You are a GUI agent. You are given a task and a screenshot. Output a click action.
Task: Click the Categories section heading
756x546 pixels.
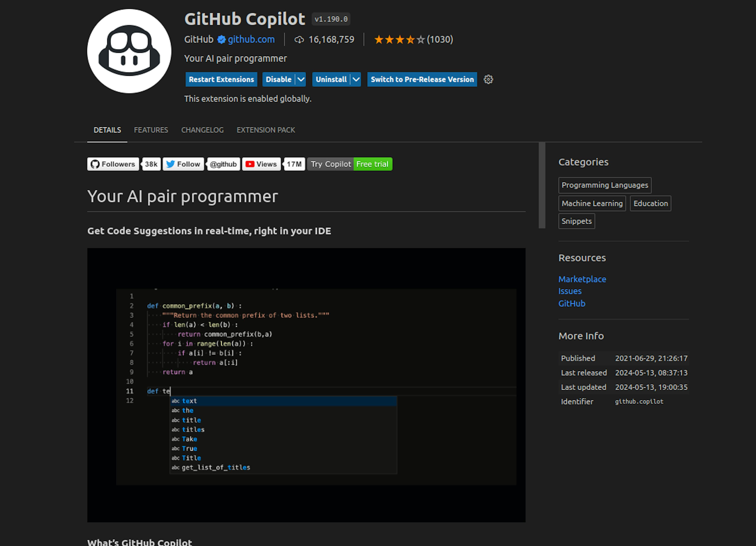[583, 162]
